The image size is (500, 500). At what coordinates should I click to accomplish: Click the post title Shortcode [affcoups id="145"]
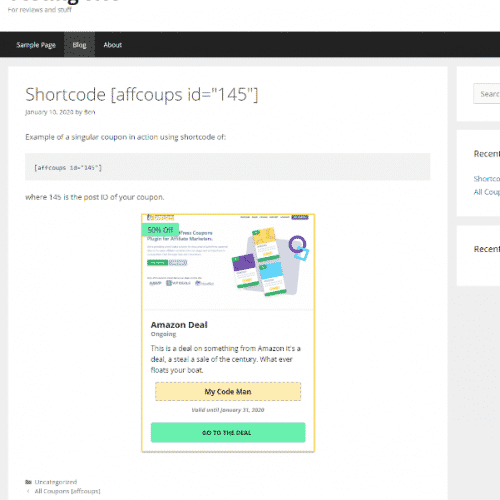142,94
